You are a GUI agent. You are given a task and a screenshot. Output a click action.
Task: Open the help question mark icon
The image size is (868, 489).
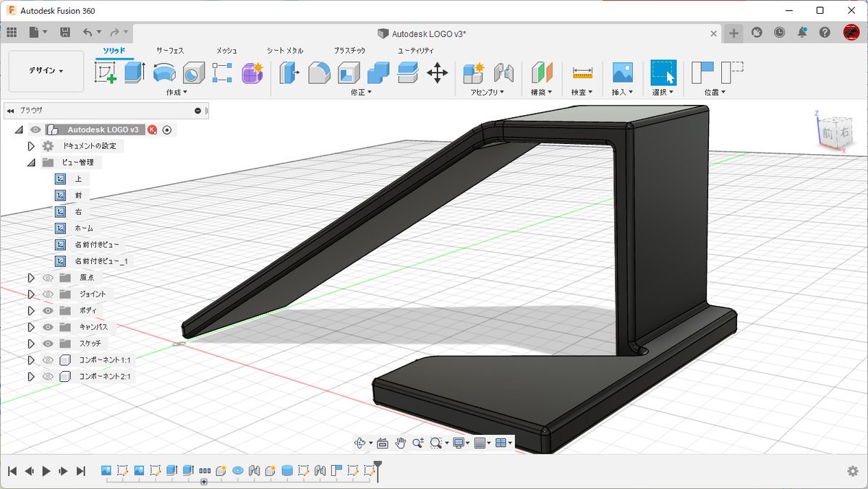coord(825,33)
